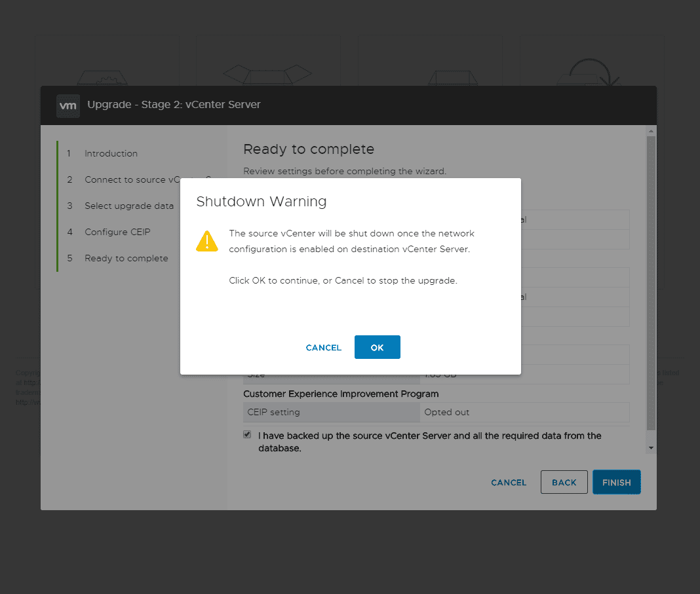
Task: Click 'Upgrade - Stage 2: vCenter Server' title
Action: point(174,104)
